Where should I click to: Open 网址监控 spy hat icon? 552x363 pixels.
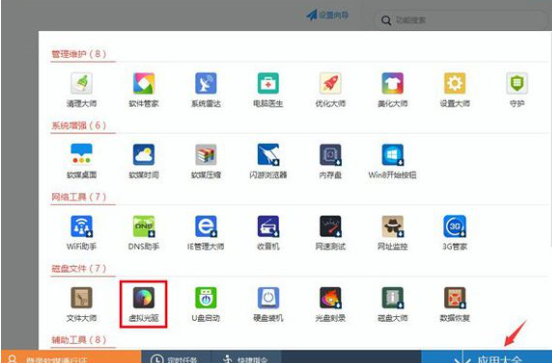click(393, 226)
